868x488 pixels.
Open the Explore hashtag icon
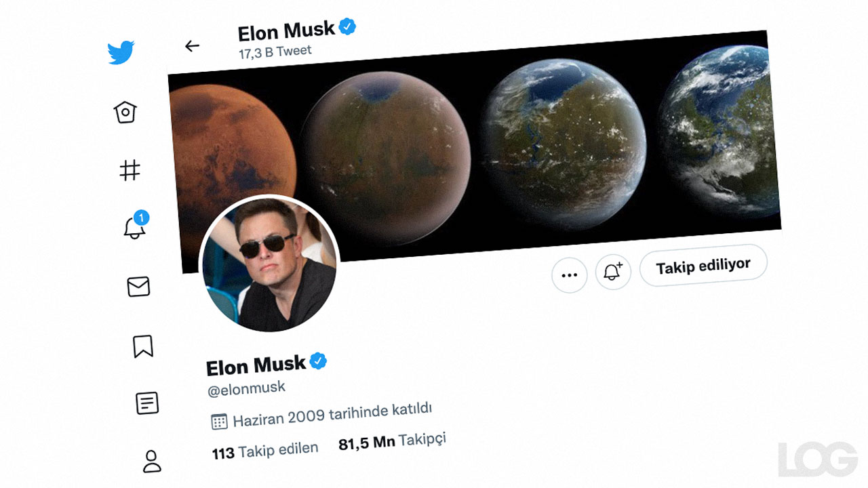pyautogui.click(x=130, y=170)
